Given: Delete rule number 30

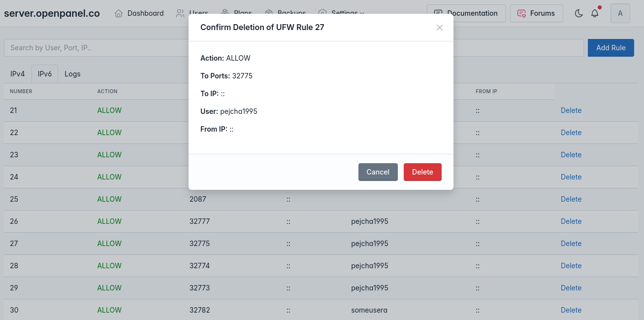Looking at the screenshot, I should 571,310.
